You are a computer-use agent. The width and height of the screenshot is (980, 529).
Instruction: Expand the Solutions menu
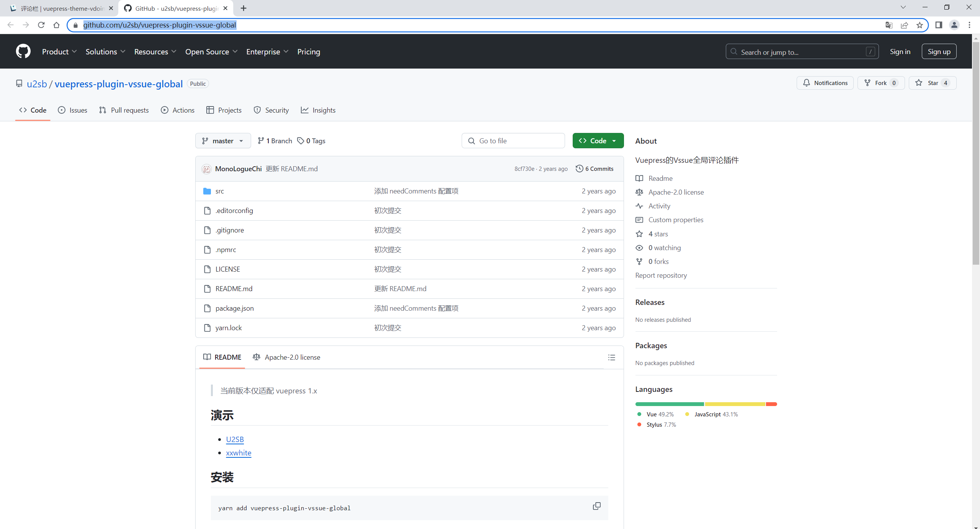(x=105, y=52)
